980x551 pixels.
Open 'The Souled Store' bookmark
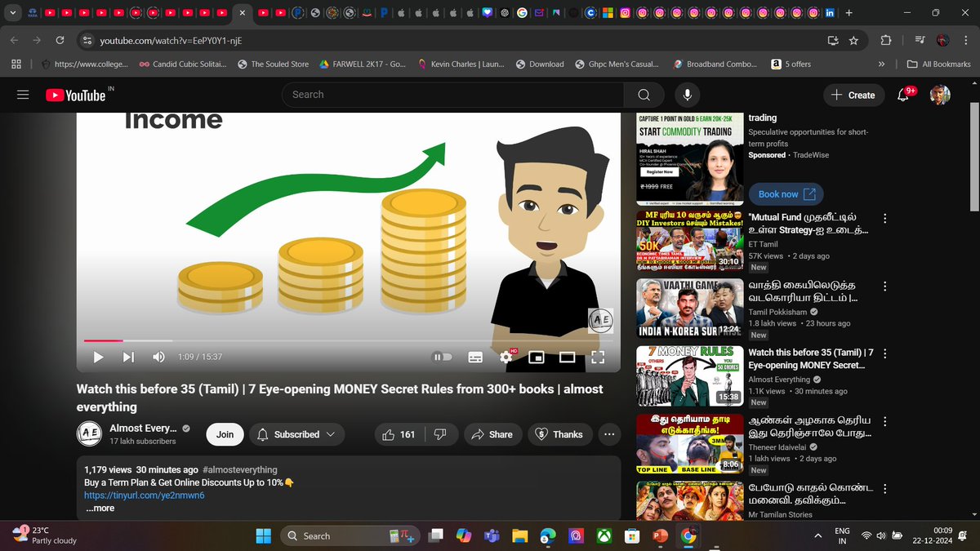click(273, 64)
